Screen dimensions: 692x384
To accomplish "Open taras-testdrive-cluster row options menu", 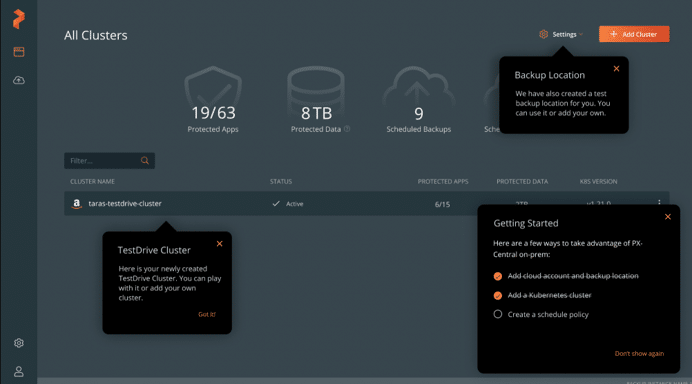I will (x=659, y=203).
